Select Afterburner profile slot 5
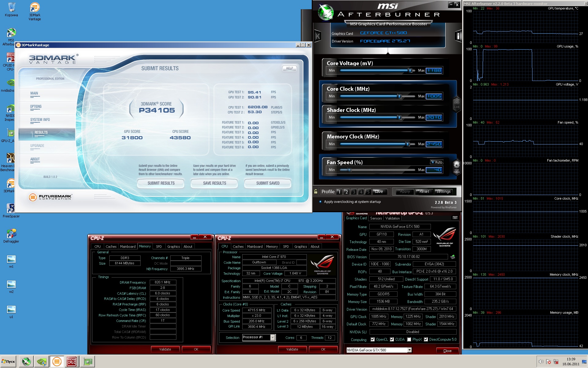Image resolution: width=588 pixels, height=368 pixels. pos(368,192)
